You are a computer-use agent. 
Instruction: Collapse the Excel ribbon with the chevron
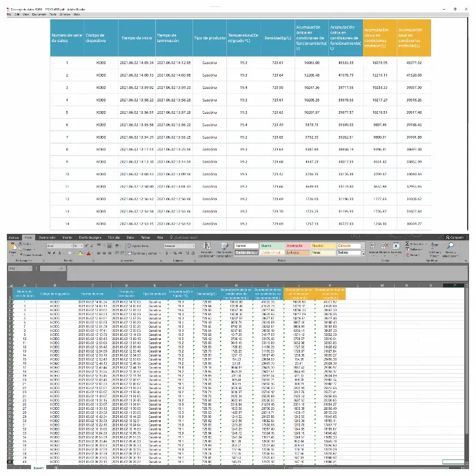point(466,261)
